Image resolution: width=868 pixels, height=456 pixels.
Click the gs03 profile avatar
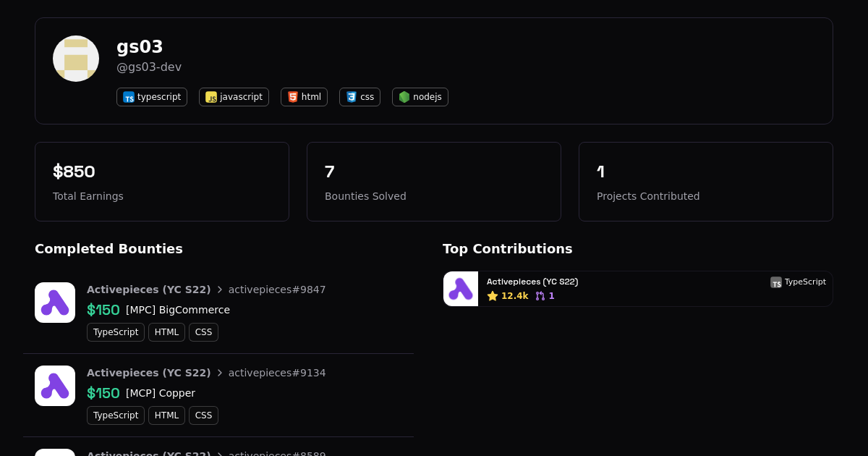(x=76, y=59)
